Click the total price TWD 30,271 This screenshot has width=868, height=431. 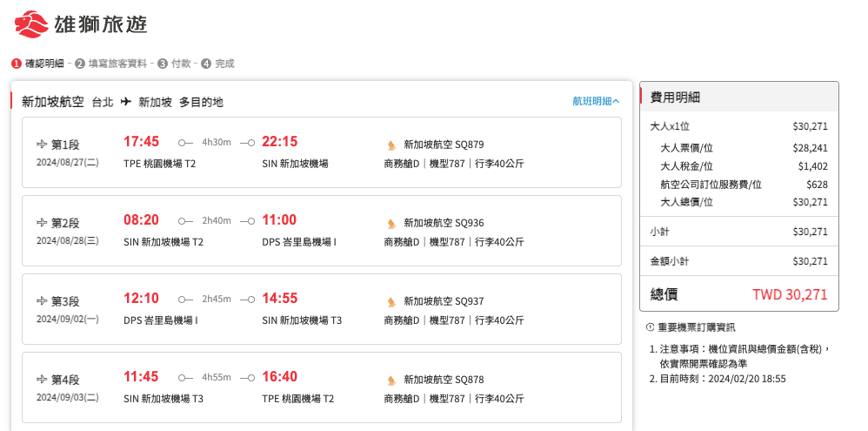[x=790, y=294]
